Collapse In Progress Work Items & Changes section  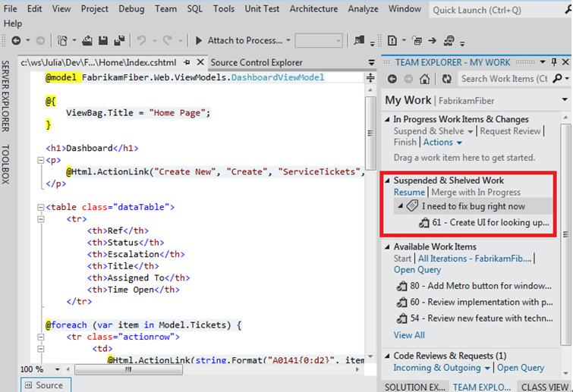[x=387, y=119]
